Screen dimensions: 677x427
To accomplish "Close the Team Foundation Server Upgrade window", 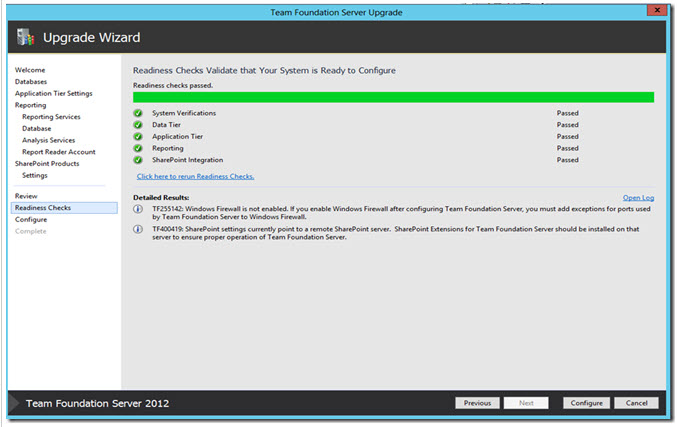I will (657, 10).
